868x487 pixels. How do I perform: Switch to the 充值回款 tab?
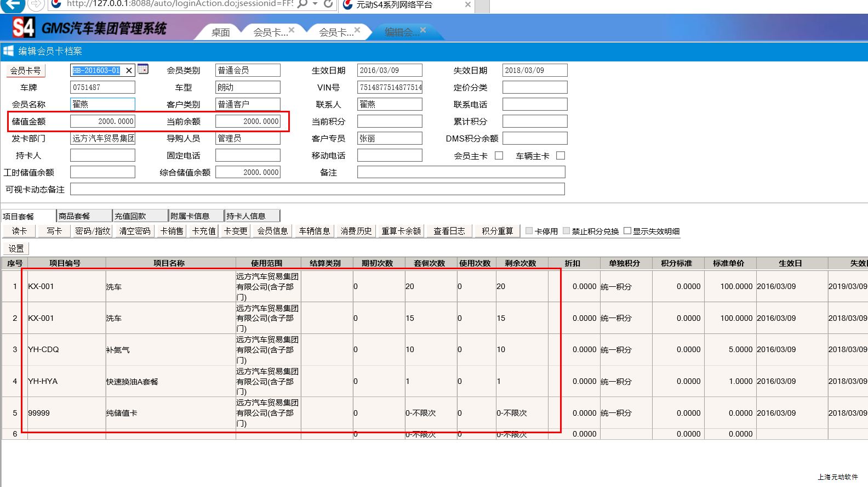point(140,216)
